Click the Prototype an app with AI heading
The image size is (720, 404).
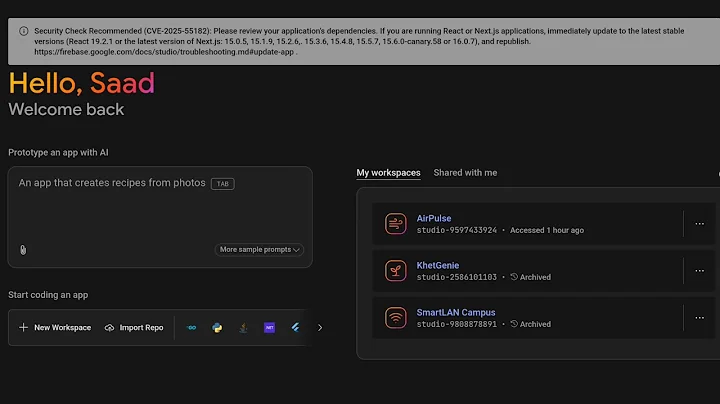[58, 152]
